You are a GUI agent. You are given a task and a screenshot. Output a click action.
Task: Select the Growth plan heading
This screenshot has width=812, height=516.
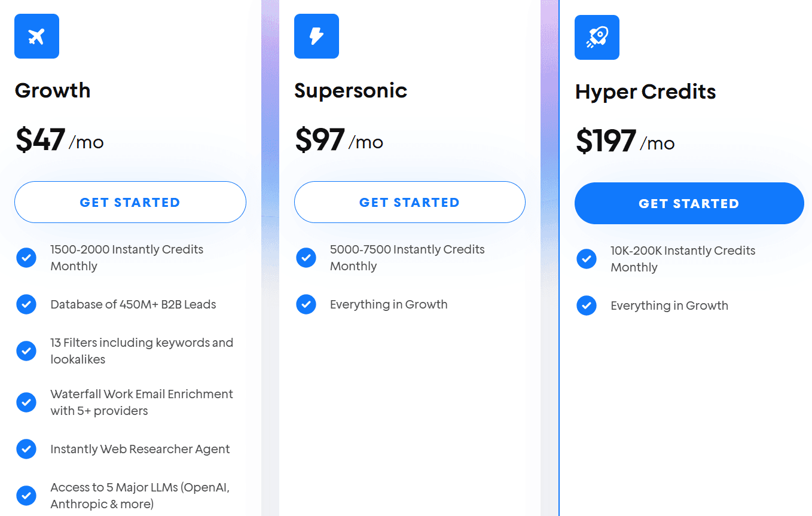(x=53, y=91)
